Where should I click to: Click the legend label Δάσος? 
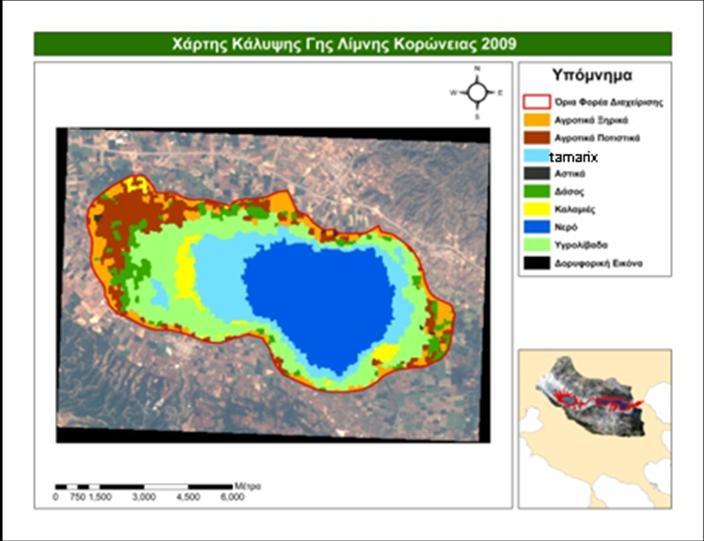[x=569, y=192]
